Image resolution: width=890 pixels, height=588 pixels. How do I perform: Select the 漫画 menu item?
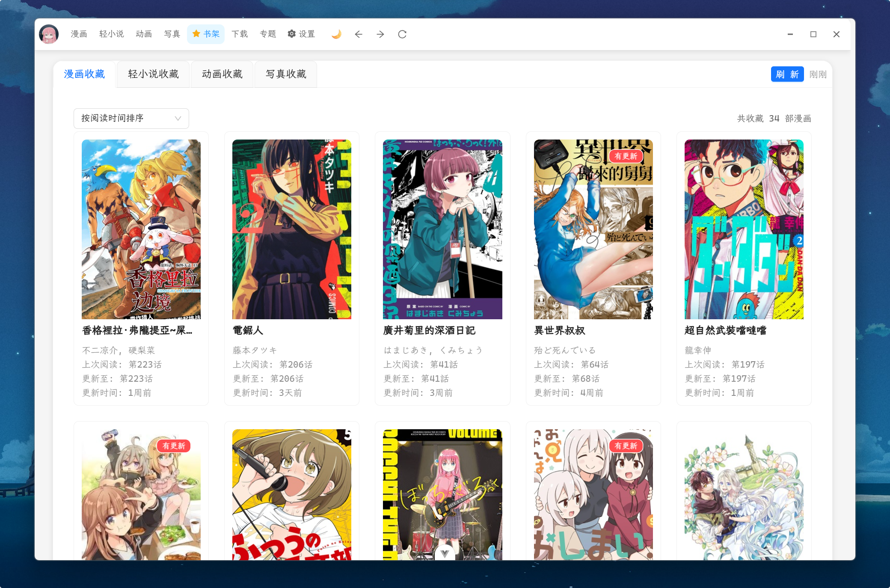(79, 34)
